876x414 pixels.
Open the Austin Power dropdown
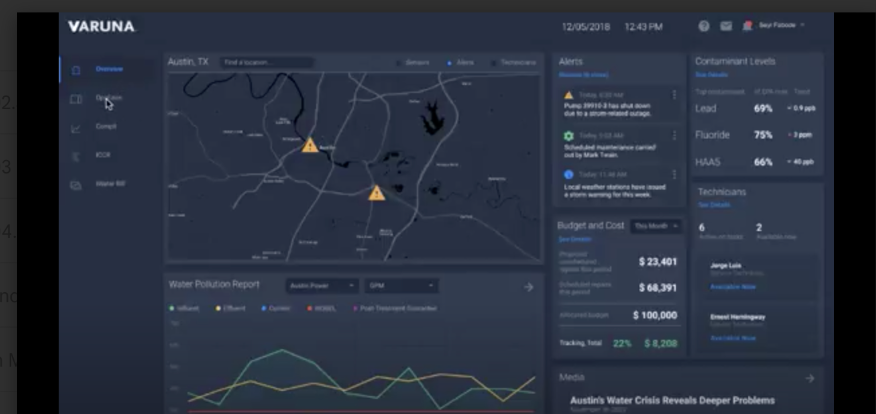pyautogui.click(x=322, y=285)
